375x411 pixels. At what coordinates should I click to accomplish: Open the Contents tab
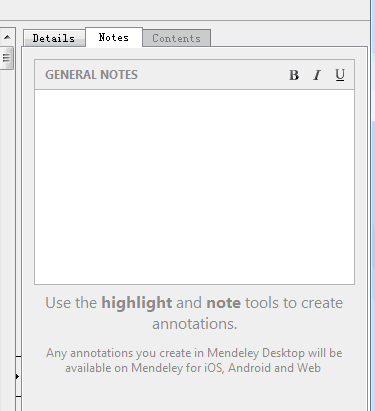(x=177, y=38)
